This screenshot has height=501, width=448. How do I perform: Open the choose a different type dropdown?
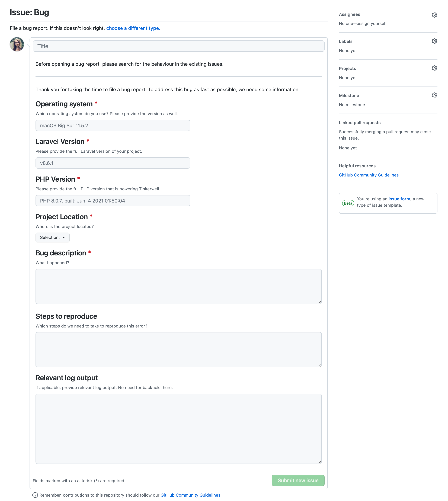pos(133,28)
